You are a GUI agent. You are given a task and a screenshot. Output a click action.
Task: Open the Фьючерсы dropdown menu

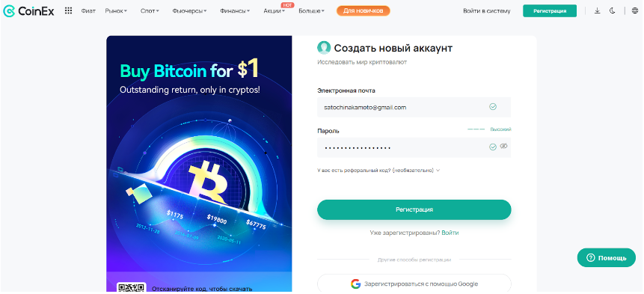189,11
